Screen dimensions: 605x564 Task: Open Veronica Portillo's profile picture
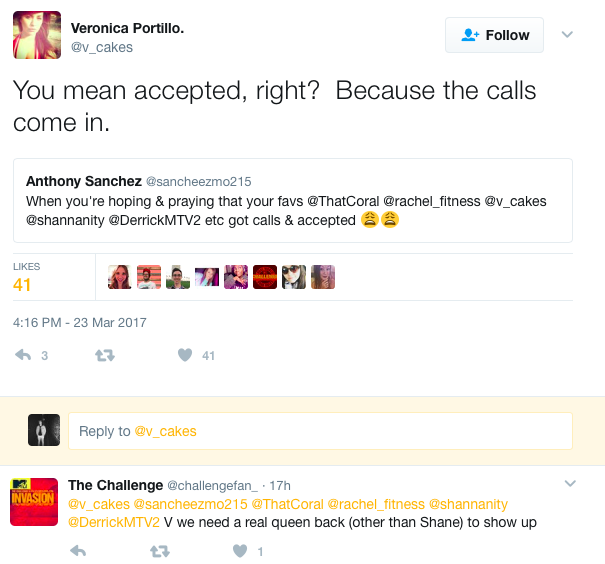[x=37, y=35]
